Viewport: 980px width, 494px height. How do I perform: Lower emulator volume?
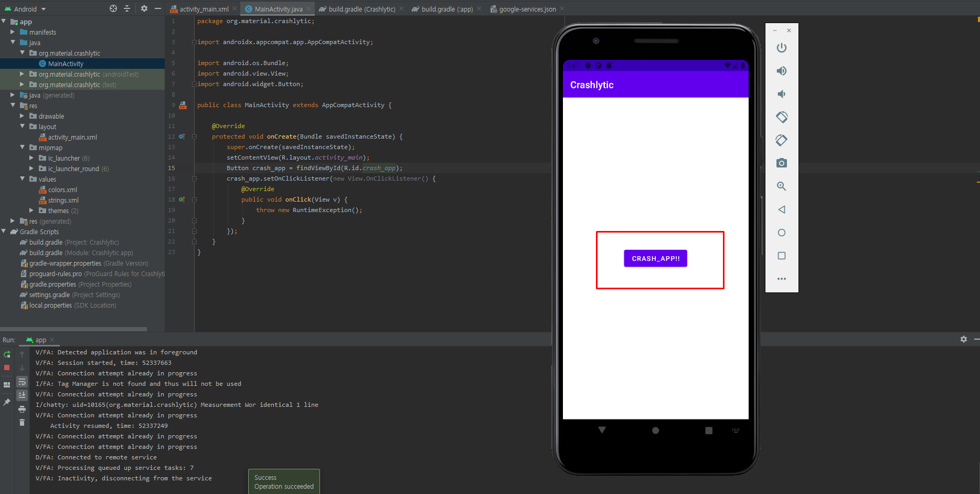(x=782, y=94)
